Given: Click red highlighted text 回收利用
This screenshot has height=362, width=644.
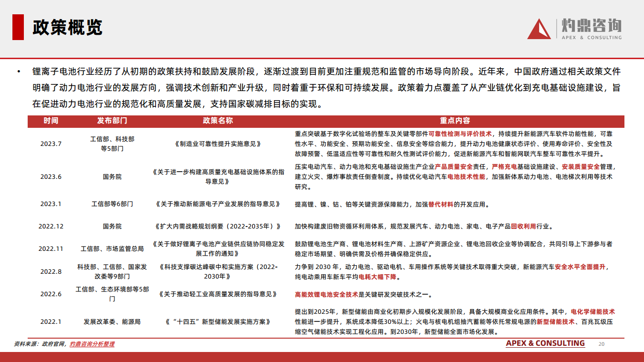Looking at the screenshot, I should (x=523, y=227).
